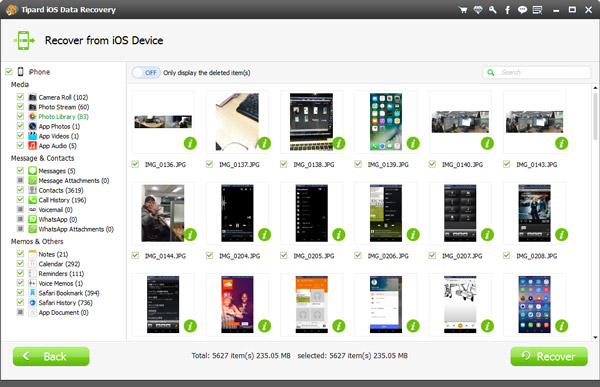Click the Recover button
Screen dimensions: 600x387
(x=549, y=356)
